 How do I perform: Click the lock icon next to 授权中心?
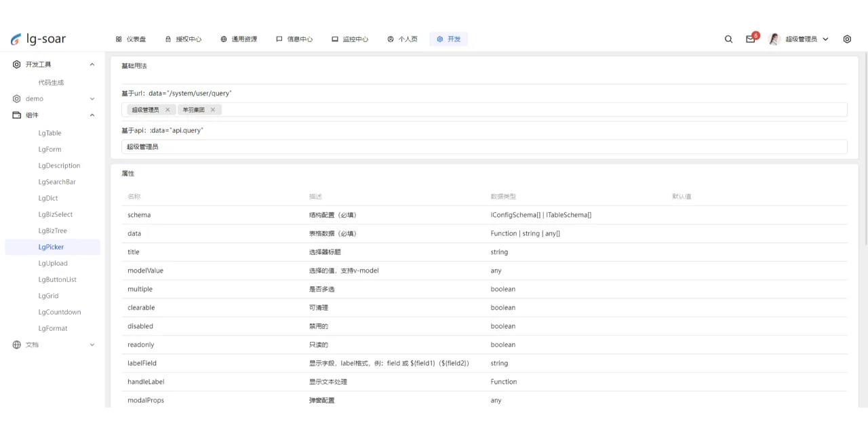pyautogui.click(x=167, y=39)
